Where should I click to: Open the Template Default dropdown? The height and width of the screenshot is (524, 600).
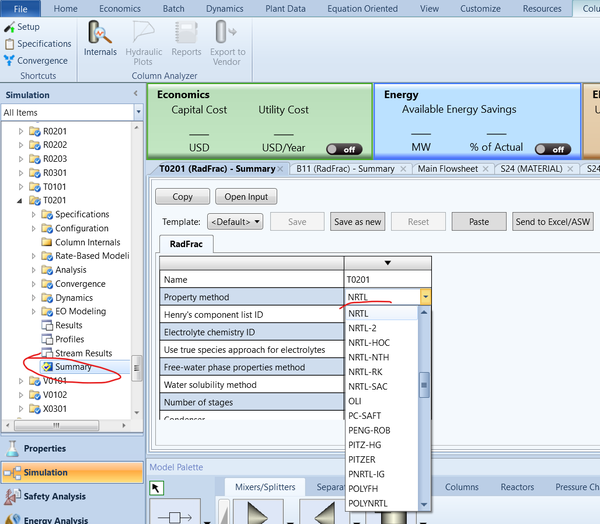point(236,222)
